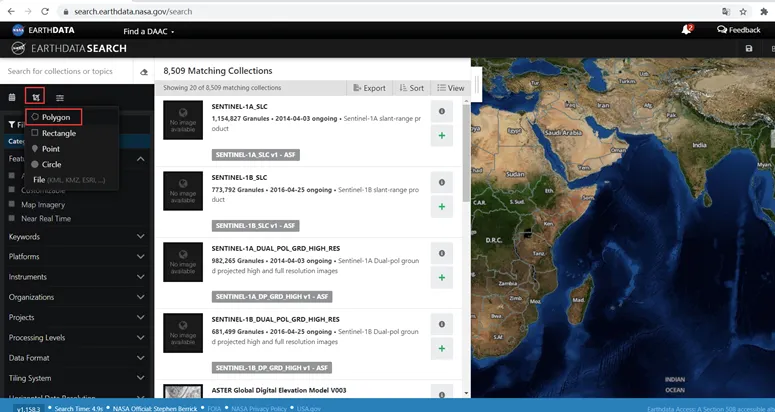Click the spatial search crop icon
Viewport: 775px width, 412px height.
(36, 97)
